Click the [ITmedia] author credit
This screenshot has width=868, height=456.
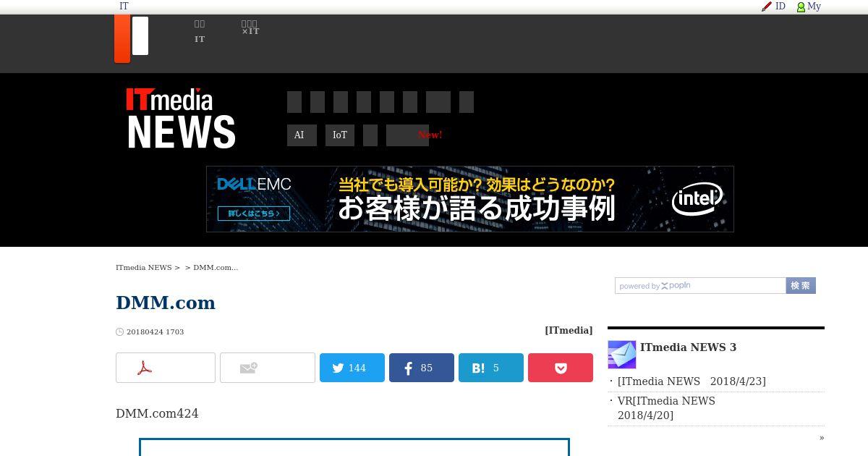pos(569,330)
